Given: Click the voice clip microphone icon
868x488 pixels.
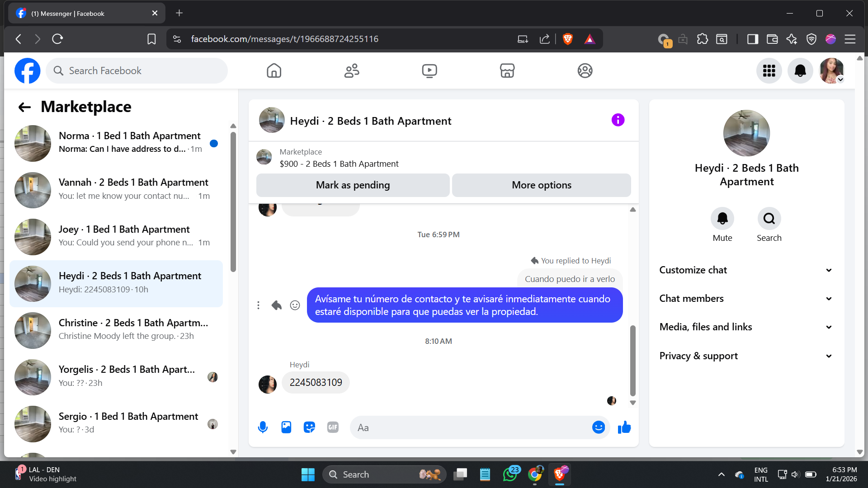Looking at the screenshot, I should coord(263,427).
